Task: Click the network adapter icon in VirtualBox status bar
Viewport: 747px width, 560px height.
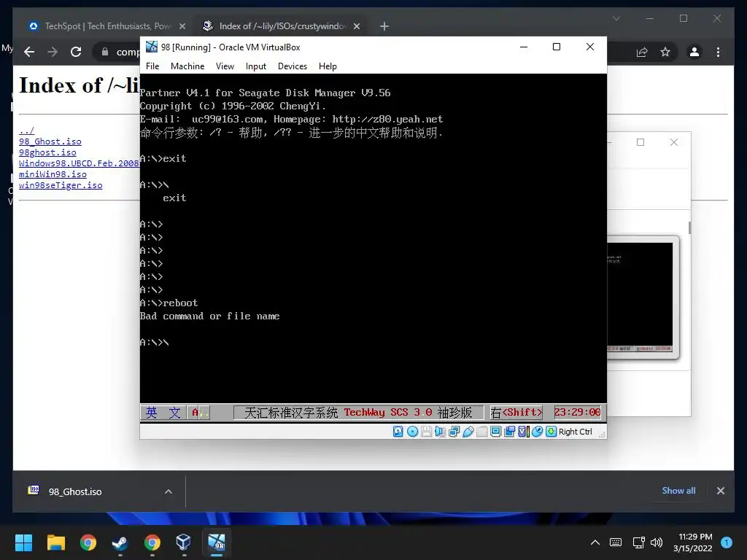Action: 454,432
